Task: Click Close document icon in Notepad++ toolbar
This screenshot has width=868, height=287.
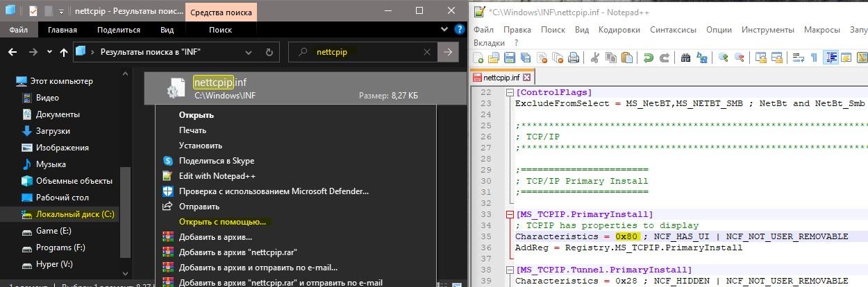Action: 542,58
